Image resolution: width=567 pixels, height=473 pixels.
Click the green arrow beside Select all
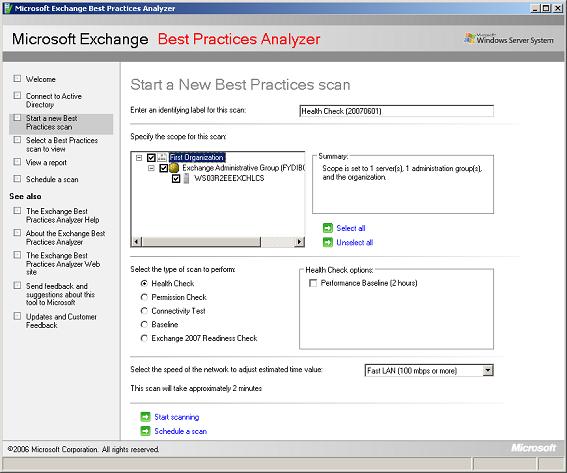(x=328, y=228)
